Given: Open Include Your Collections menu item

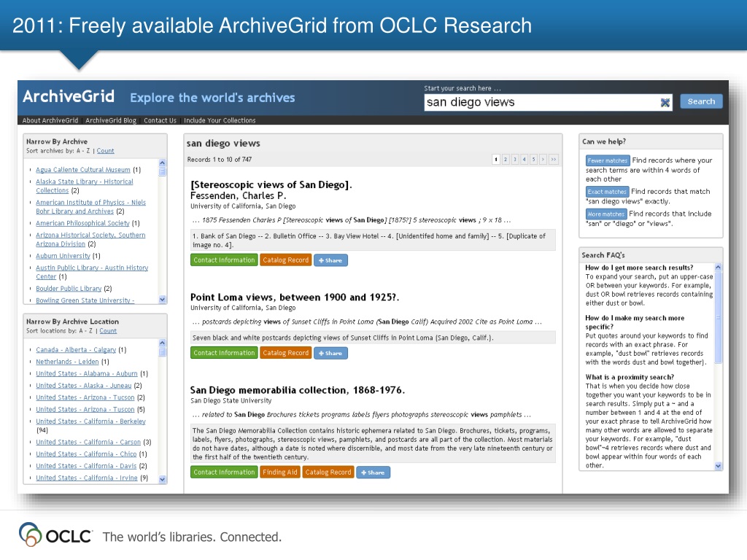Looking at the screenshot, I should coord(220,120).
